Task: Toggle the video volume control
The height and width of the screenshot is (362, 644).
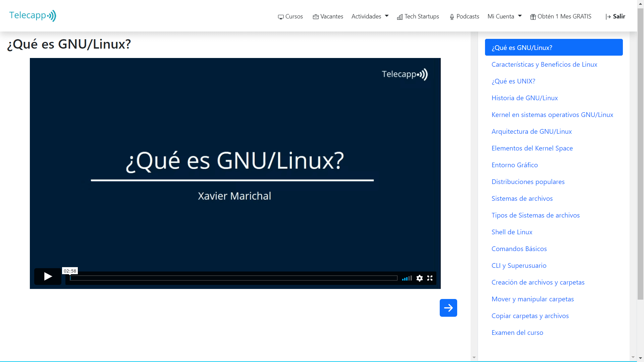Action: tap(407, 278)
